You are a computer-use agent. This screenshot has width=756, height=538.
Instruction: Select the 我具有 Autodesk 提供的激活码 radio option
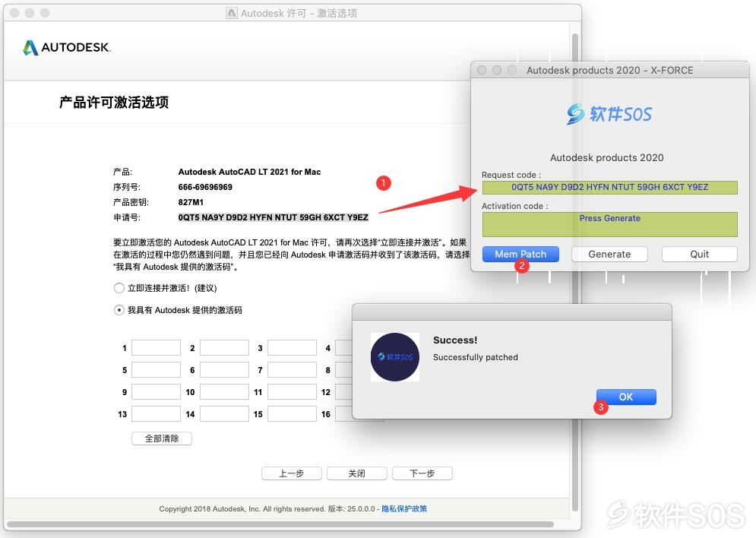119,310
